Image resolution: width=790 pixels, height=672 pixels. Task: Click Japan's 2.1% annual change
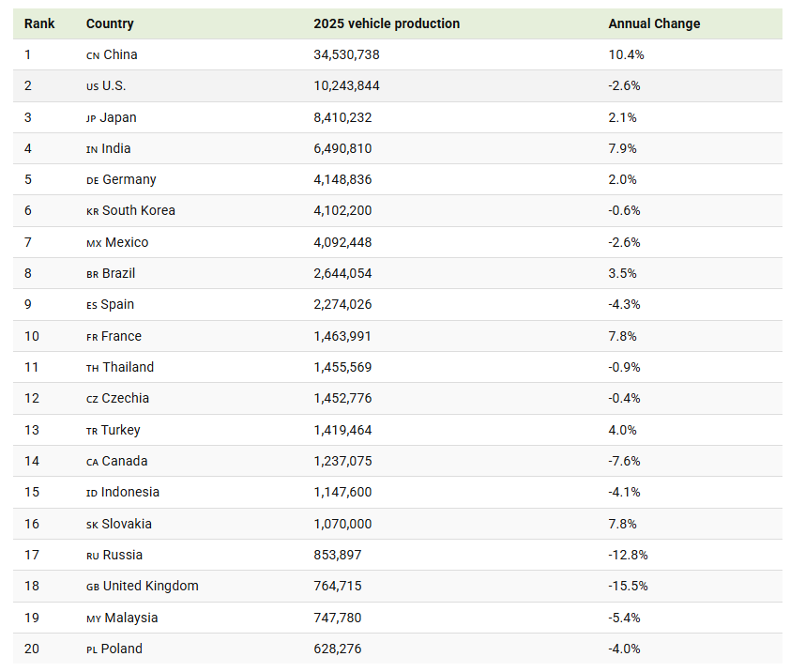point(622,117)
